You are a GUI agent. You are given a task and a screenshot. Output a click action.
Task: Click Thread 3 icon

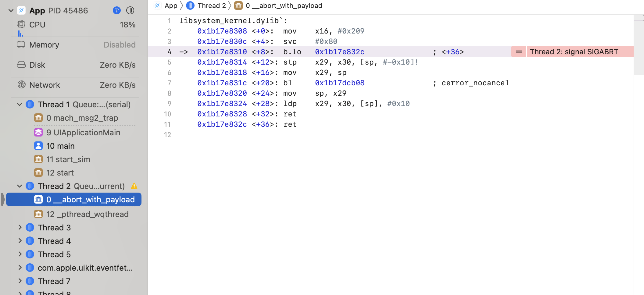[x=30, y=228]
